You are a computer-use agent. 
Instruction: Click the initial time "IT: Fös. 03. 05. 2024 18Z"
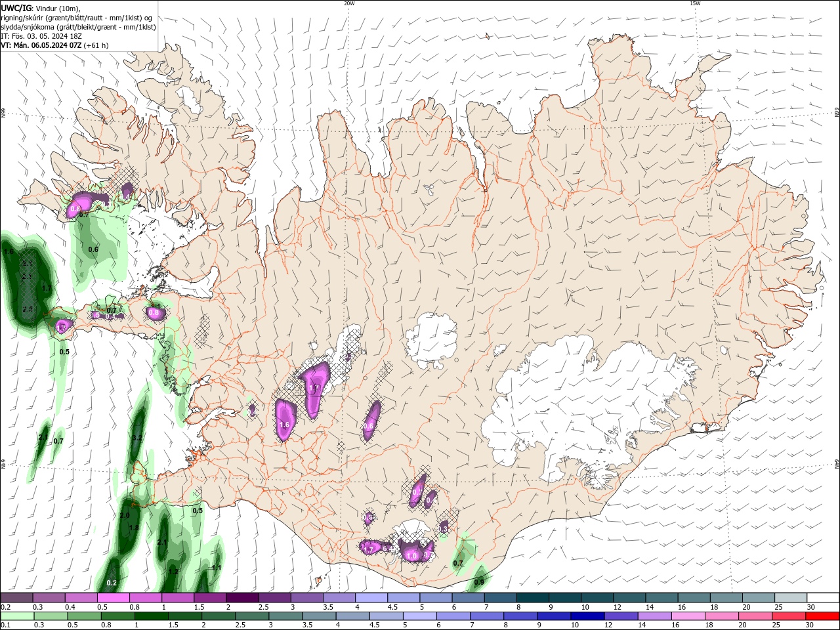[40, 36]
